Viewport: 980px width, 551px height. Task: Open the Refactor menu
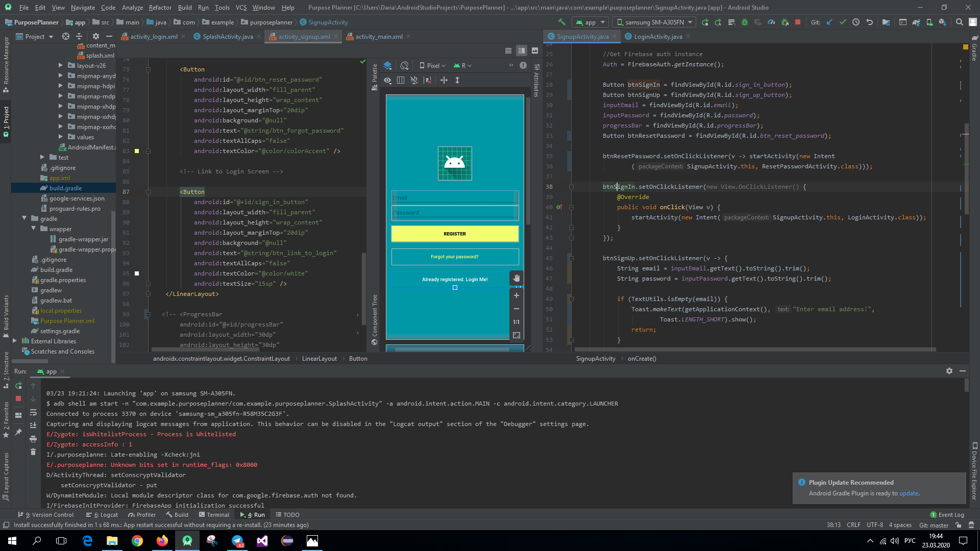160,7
